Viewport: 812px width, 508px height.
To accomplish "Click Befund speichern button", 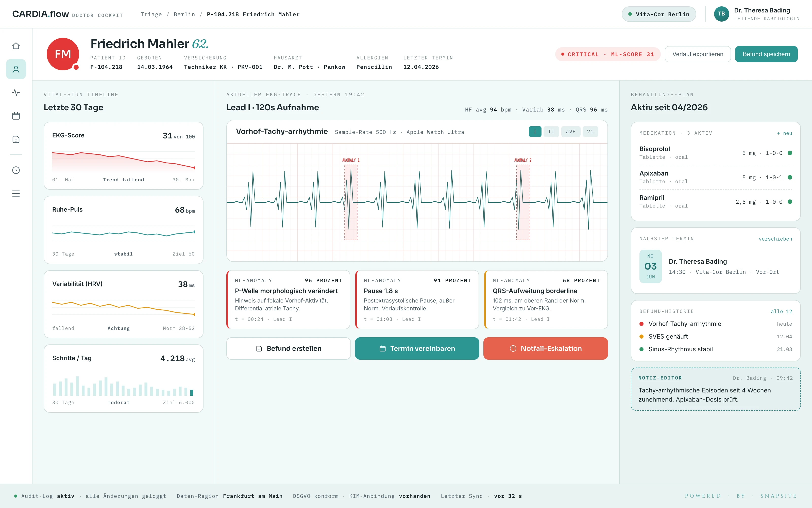I will point(766,54).
